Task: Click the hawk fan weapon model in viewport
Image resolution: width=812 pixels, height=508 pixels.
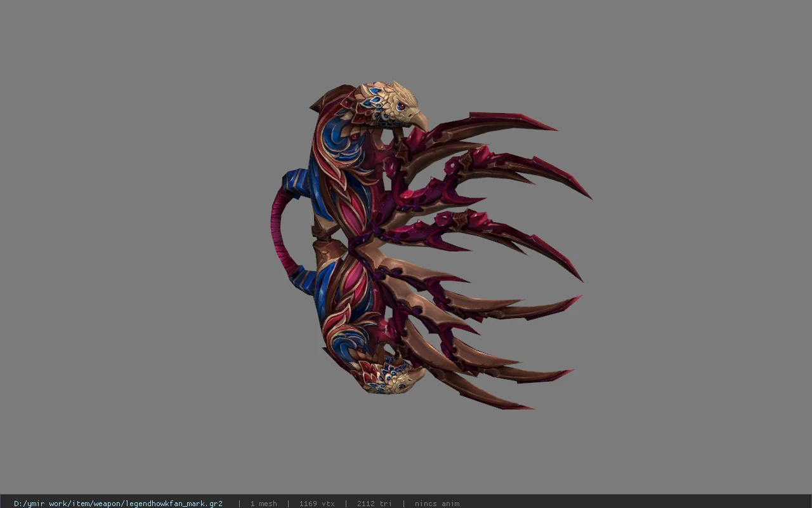Action: click(430, 245)
